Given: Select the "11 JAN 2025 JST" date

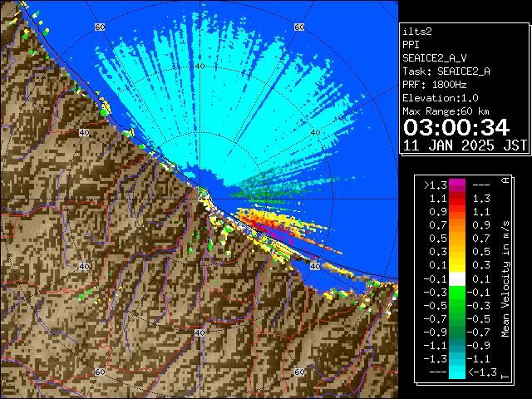Looking at the screenshot, I should [465, 145].
